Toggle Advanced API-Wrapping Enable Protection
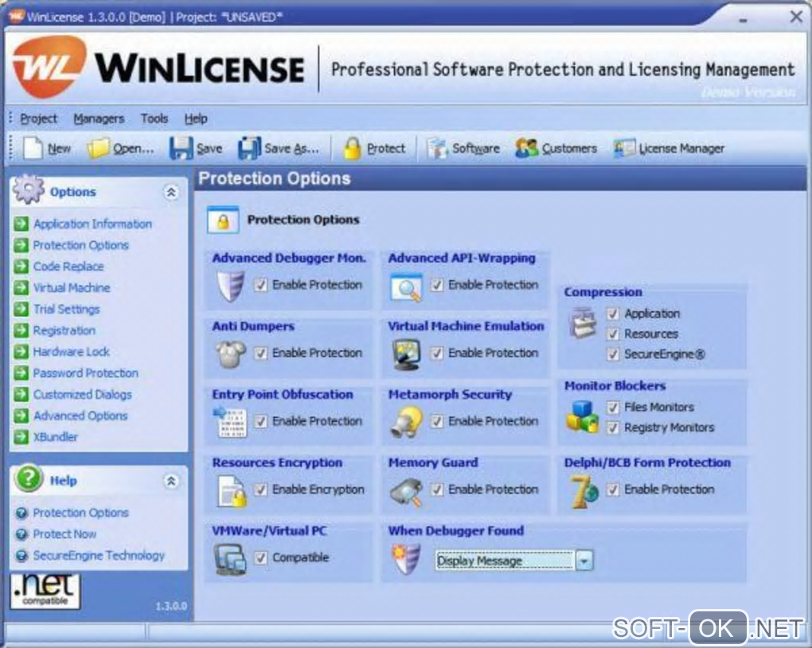Screen dimensions: 812x648 coord(437,285)
